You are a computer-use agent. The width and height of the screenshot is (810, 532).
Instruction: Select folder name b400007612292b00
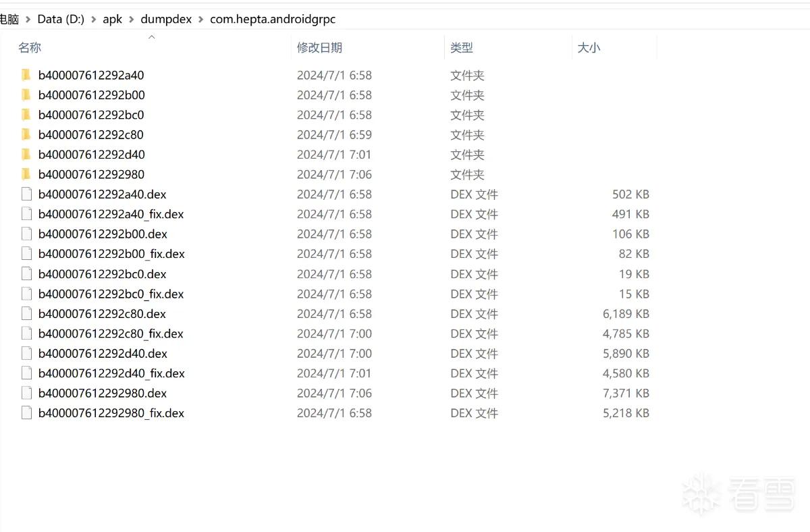tap(91, 95)
